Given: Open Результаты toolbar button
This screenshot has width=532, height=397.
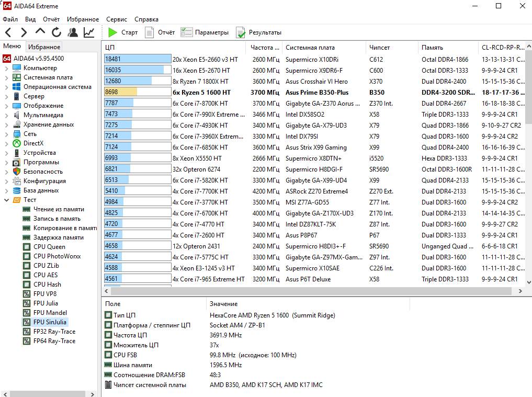Looking at the screenshot, I should point(259,32).
